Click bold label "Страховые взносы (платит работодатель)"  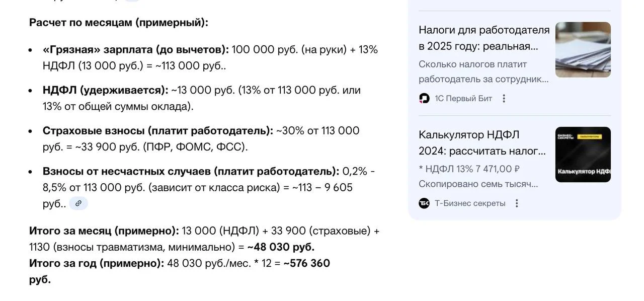pos(157,131)
